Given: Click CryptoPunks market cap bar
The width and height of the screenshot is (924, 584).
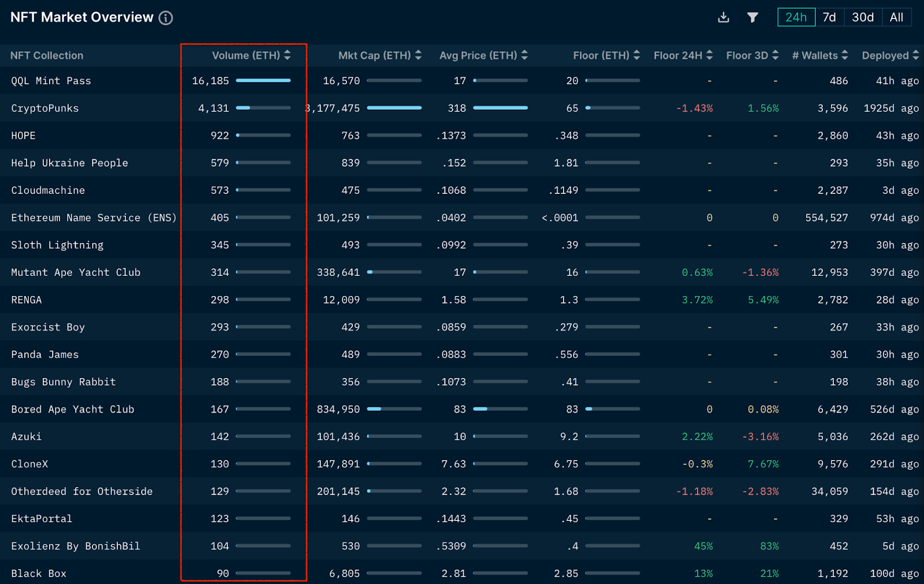Looking at the screenshot, I should point(394,108).
